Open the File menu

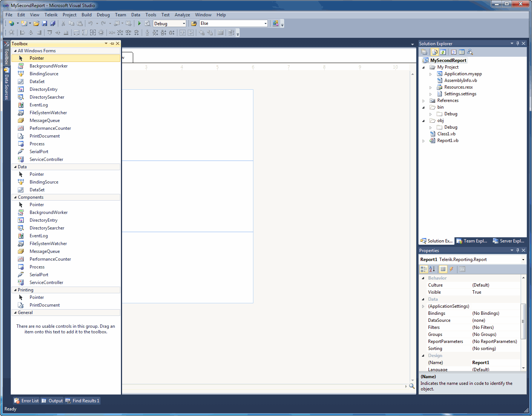click(9, 15)
